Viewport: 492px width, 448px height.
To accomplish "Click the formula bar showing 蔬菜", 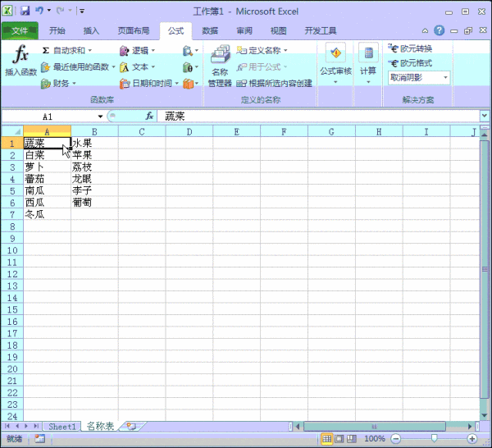I will point(317,117).
